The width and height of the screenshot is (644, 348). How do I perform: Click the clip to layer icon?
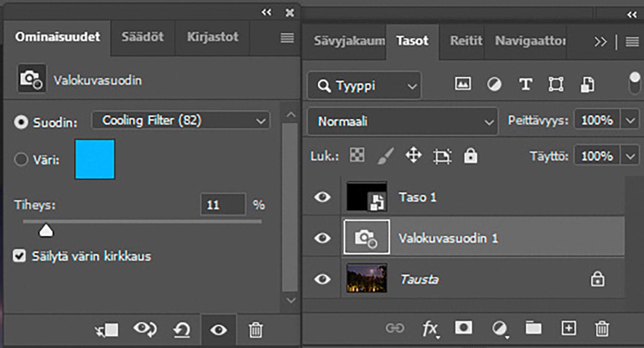106,330
